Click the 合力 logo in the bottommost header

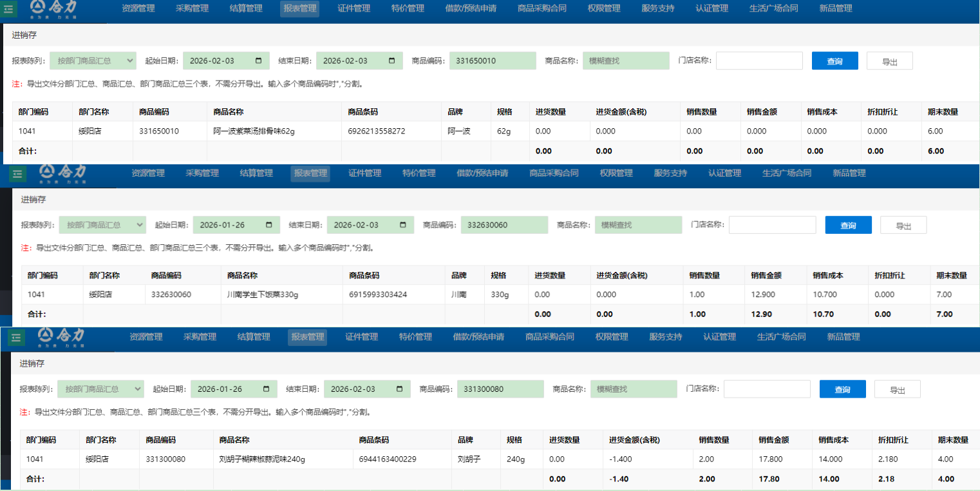click(x=61, y=337)
